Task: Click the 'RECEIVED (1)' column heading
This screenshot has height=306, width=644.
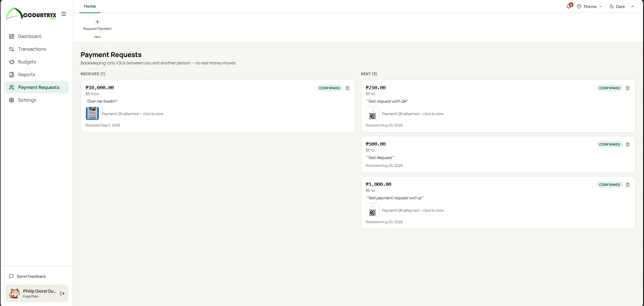Action: (x=93, y=74)
